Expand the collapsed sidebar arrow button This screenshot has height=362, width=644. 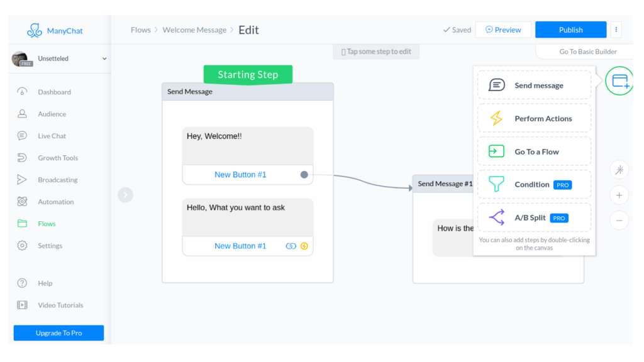(125, 195)
